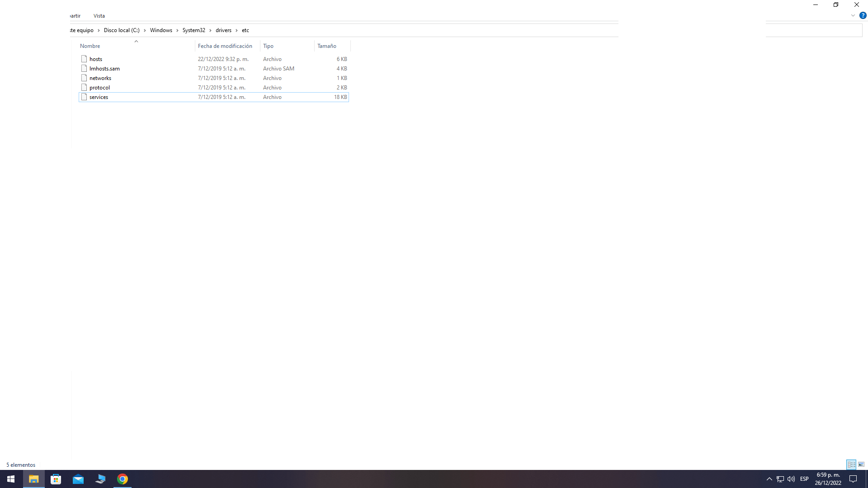Select the protocol file icon
Screen dimensions: 868x488
tap(84, 87)
